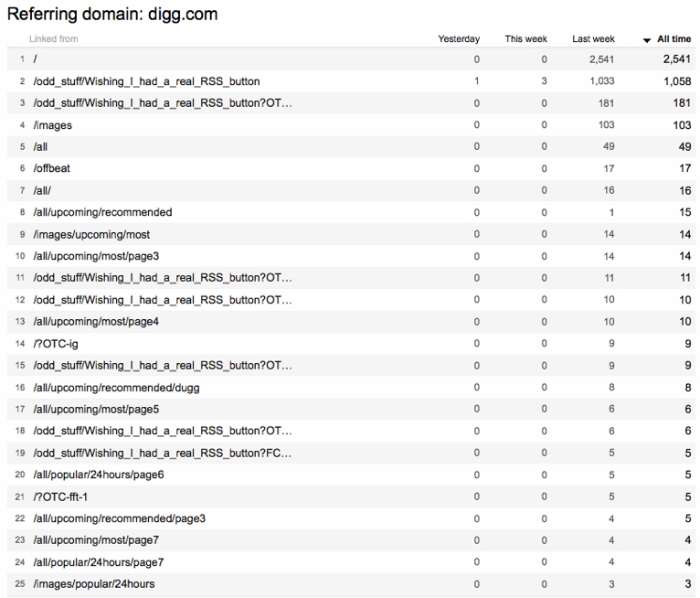Image resolution: width=700 pixels, height=598 pixels.
Task: Click the Linked from column header
Action: (x=54, y=38)
